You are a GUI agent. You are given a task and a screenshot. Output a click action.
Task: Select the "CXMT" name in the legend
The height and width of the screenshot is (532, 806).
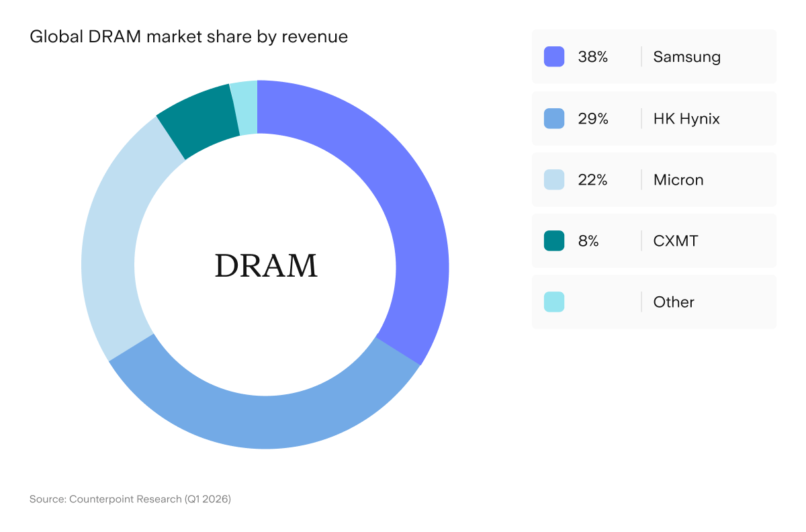[676, 241]
